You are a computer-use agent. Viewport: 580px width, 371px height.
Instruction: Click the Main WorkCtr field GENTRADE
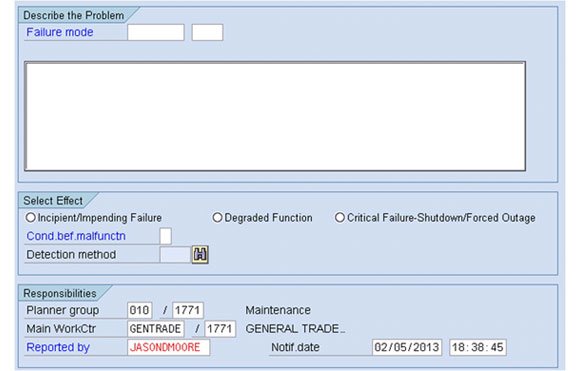click(x=156, y=328)
